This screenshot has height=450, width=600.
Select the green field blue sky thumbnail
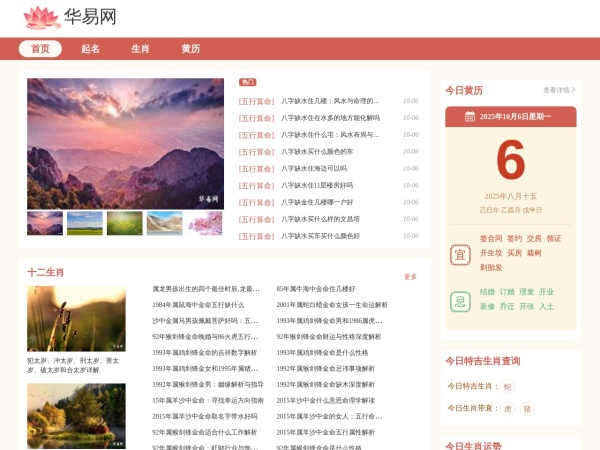85,223
